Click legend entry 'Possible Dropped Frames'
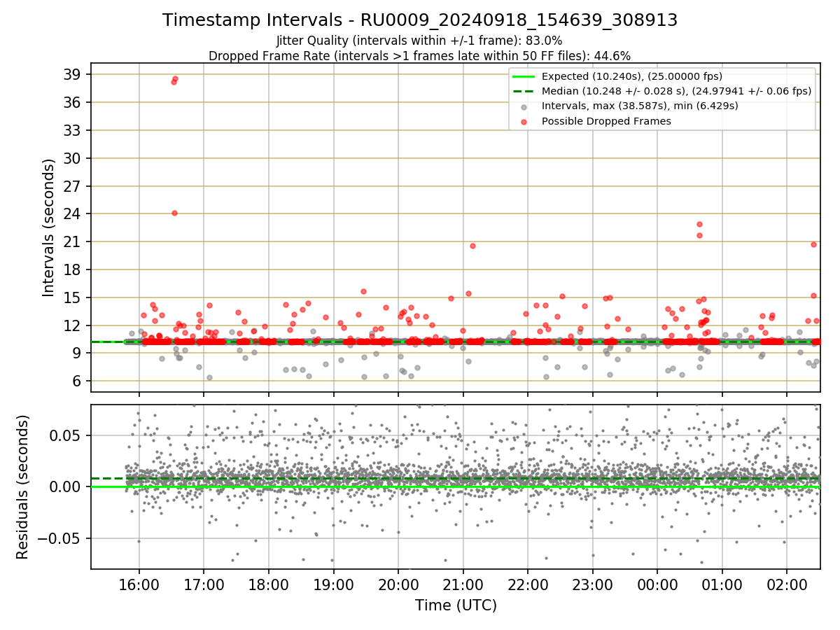Viewport: 840px width, 630px height. point(607,121)
